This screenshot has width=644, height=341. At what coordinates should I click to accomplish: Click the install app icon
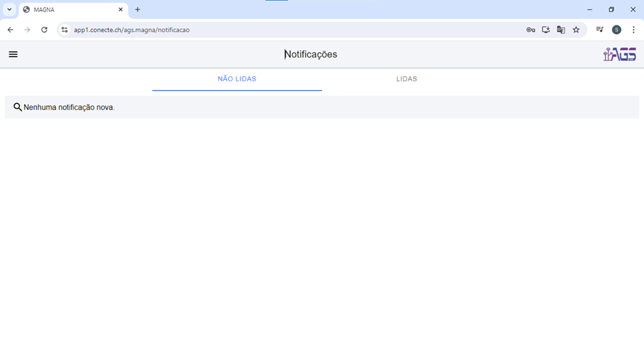(x=546, y=30)
